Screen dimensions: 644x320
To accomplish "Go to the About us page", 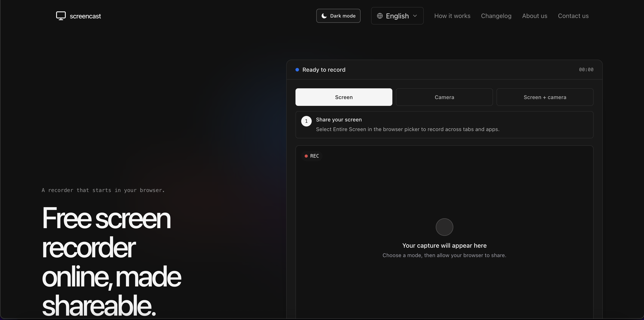I will click(x=535, y=16).
